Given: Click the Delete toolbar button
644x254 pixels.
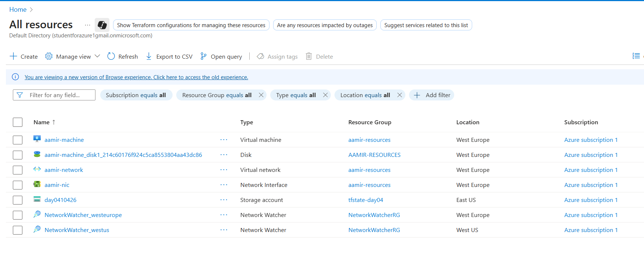Looking at the screenshot, I should coord(319,56).
